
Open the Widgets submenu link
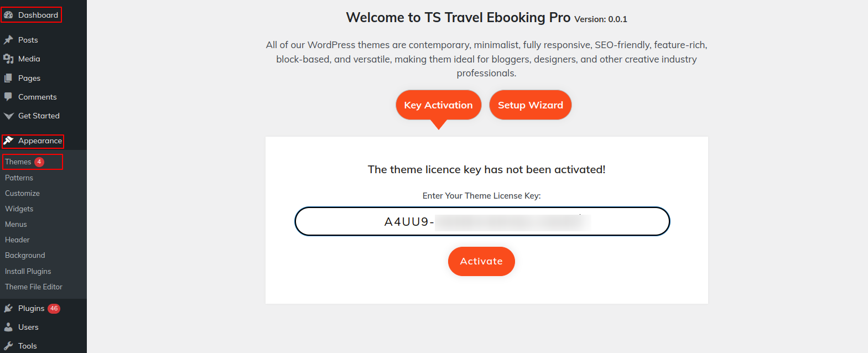click(19, 209)
